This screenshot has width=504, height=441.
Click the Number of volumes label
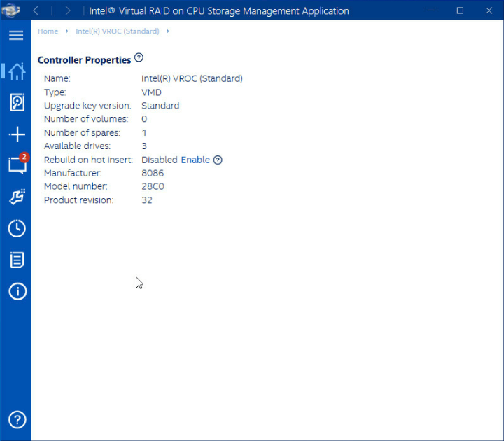[x=86, y=119]
